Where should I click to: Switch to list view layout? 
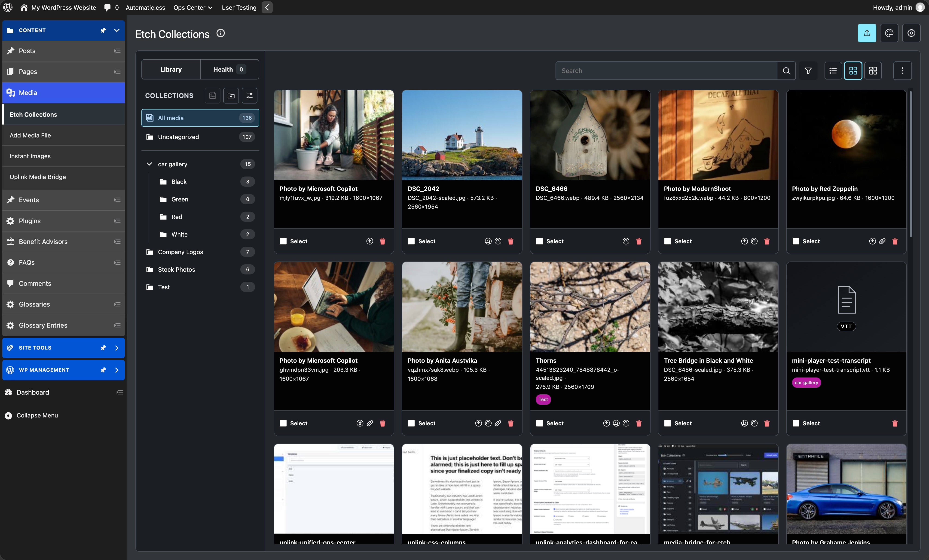click(833, 70)
